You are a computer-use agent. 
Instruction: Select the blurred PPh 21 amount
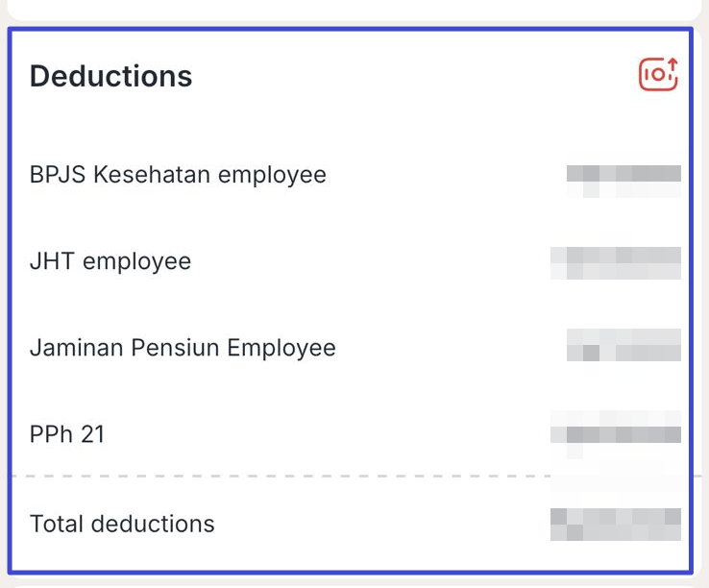point(616,434)
